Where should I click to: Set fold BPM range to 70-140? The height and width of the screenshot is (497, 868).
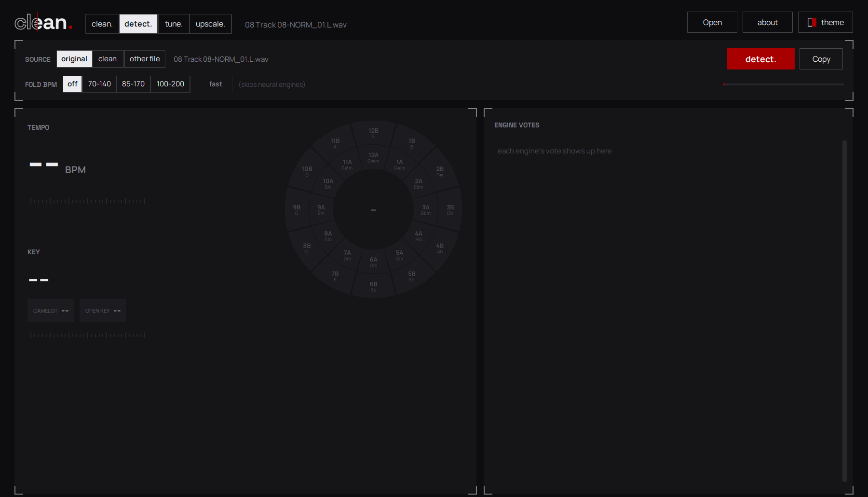click(x=99, y=84)
